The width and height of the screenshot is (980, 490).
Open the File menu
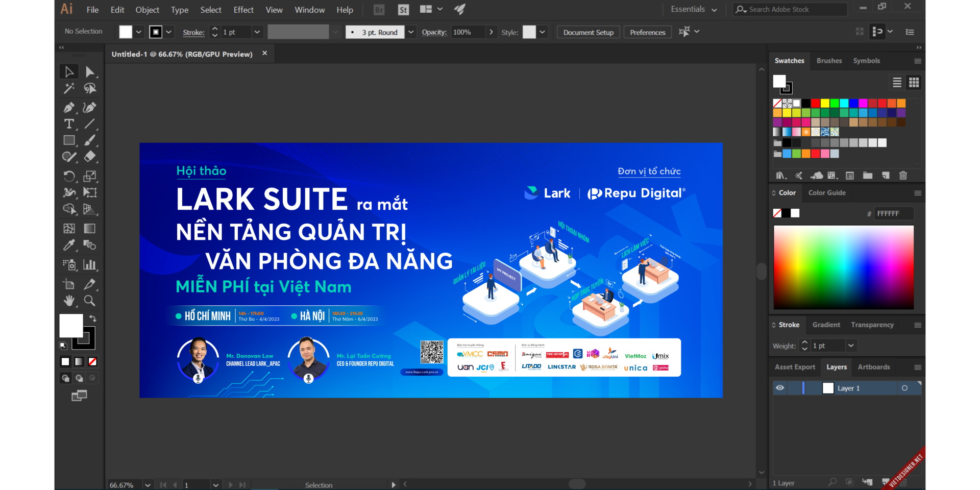coord(92,10)
